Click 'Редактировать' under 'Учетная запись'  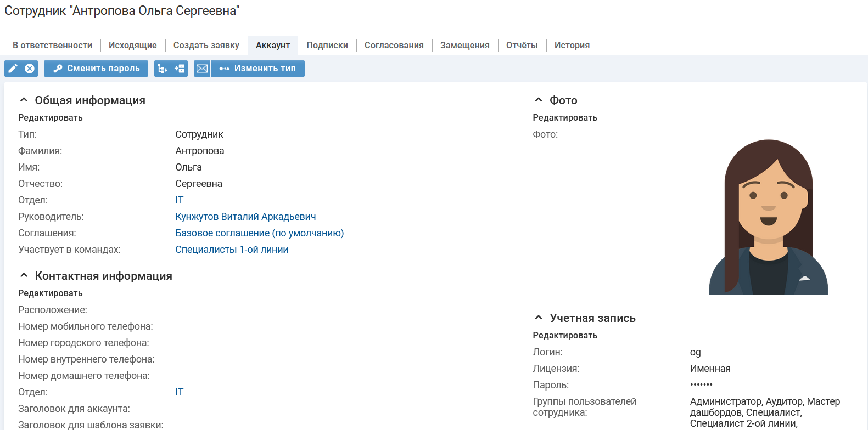(565, 335)
